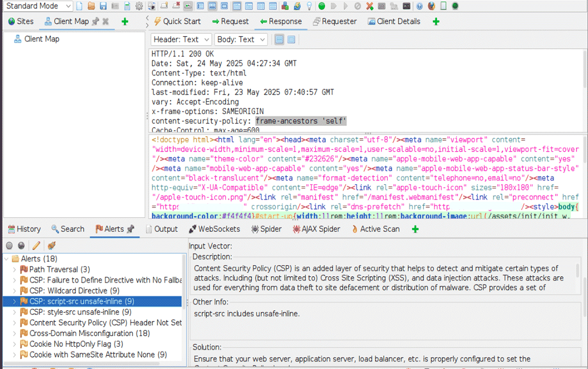The width and height of the screenshot is (588, 369).
Task: Select the Client Map tree node
Action: [x=37, y=39]
